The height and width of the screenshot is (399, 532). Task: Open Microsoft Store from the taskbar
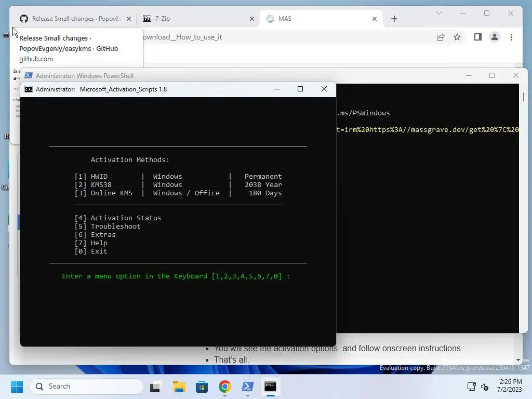point(202,387)
